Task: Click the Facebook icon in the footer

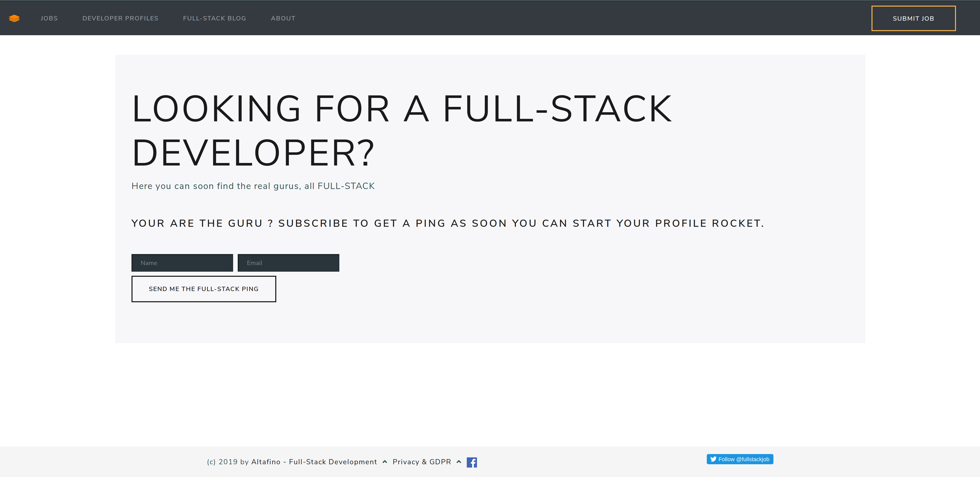Action: click(472, 462)
